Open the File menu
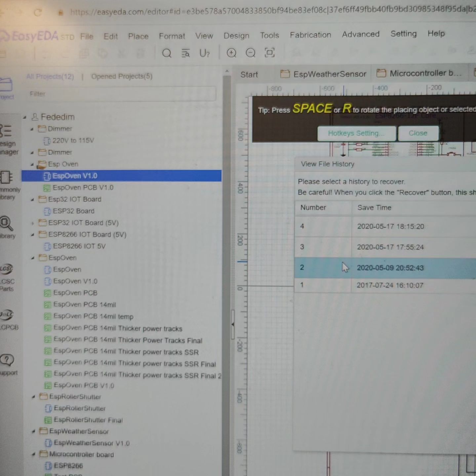Image resolution: width=476 pixels, height=476 pixels. (x=87, y=37)
